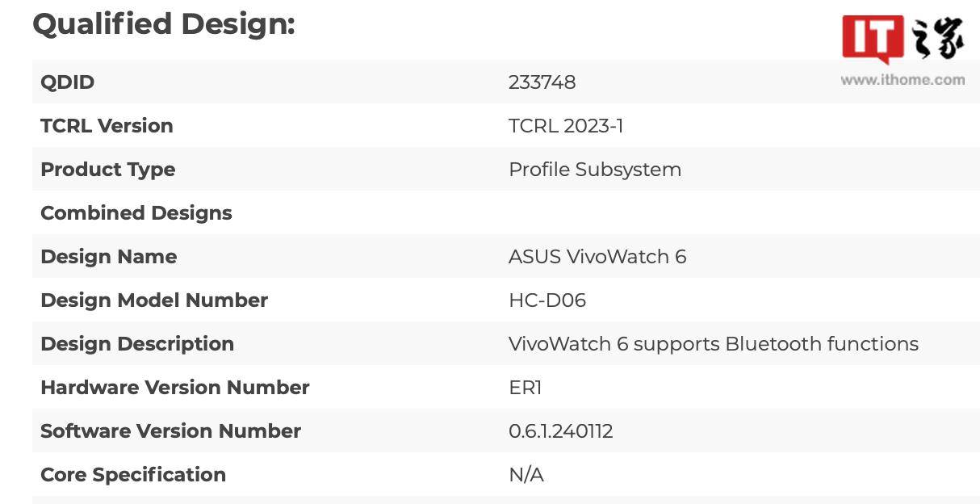
Task: Click the red IT logo watermark
Action: [x=873, y=39]
